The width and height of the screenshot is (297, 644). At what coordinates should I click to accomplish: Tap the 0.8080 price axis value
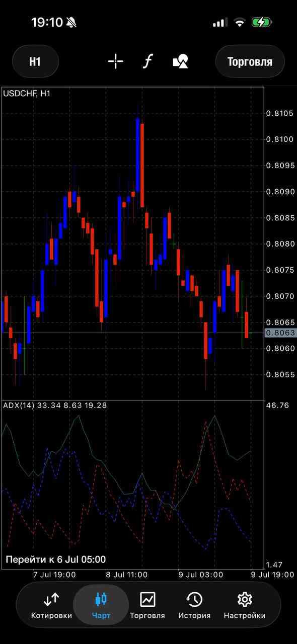(x=279, y=244)
